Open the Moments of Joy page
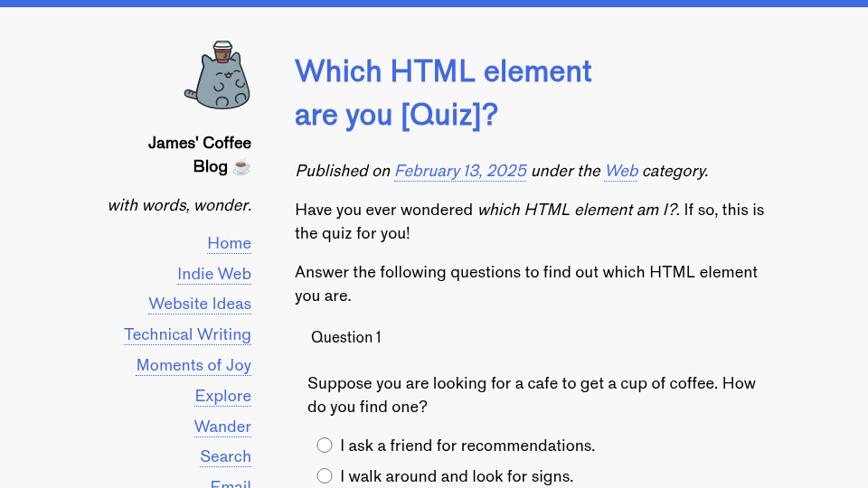The width and height of the screenshot is (868, 488). tap(193, 365)
